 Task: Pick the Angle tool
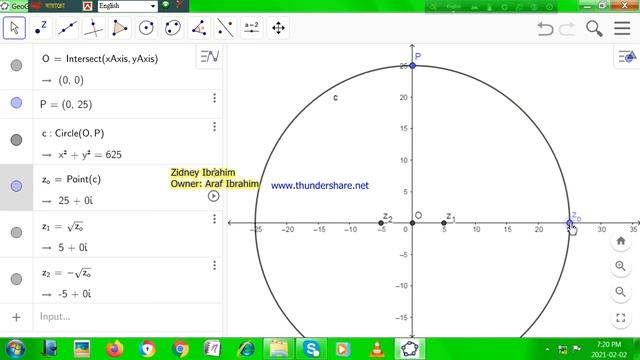[x=199, y=28]
